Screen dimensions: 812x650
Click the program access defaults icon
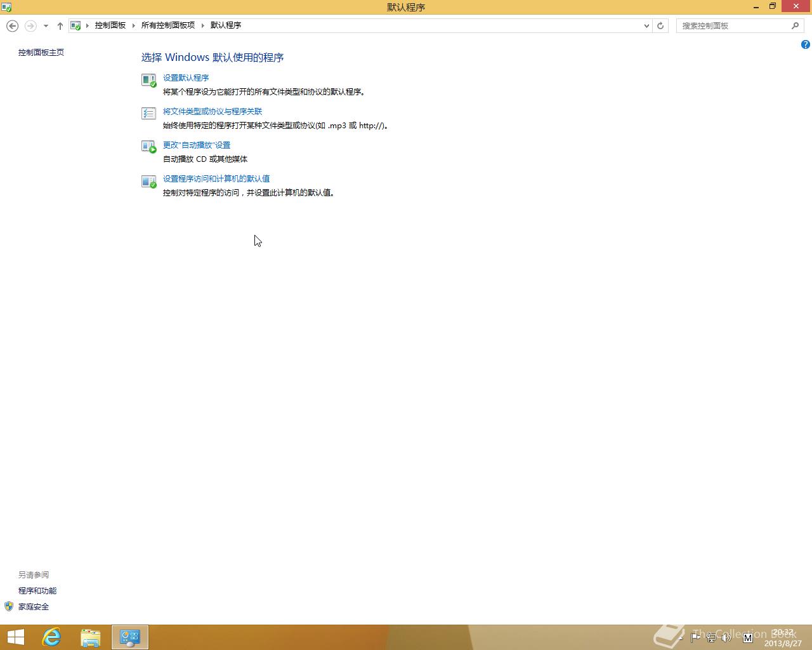(148, 182)
